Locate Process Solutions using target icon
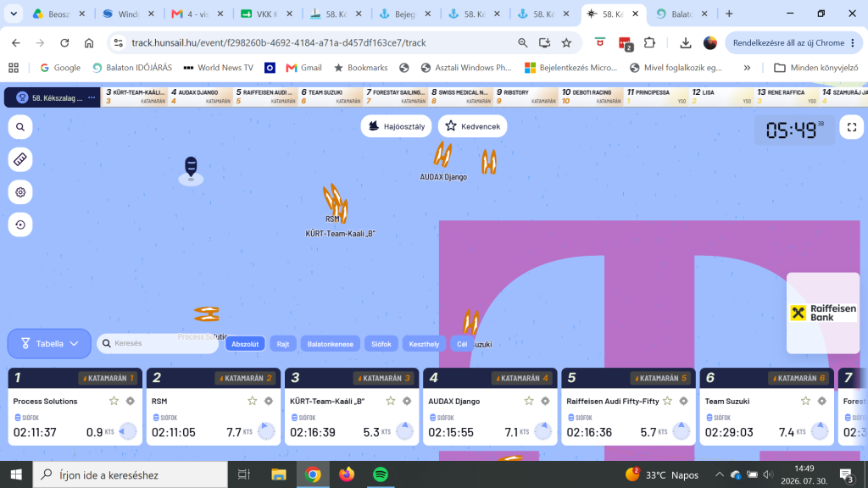The height and width of the screenshot is (488, 868). [x=130, y=401]
